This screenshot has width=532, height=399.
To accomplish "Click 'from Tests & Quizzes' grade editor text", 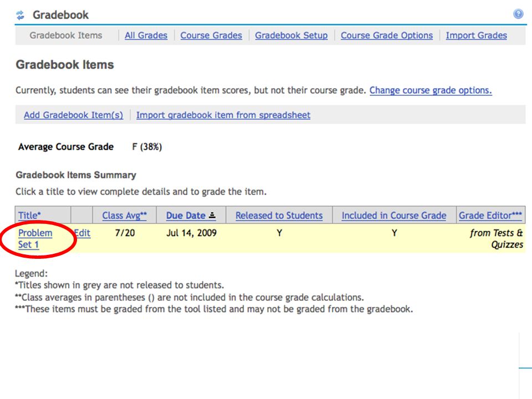I will [x=497, y=239].
